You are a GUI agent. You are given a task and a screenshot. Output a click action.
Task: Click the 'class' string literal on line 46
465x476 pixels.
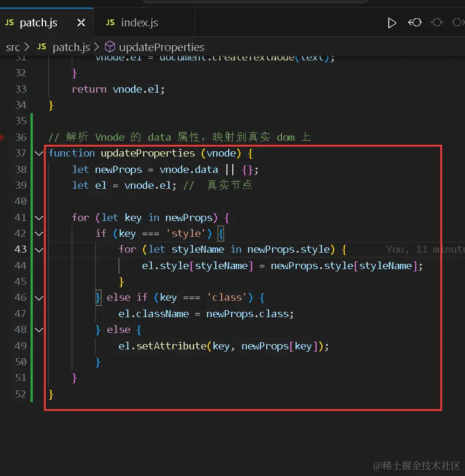pyautogui.click(x=227, y=298)
